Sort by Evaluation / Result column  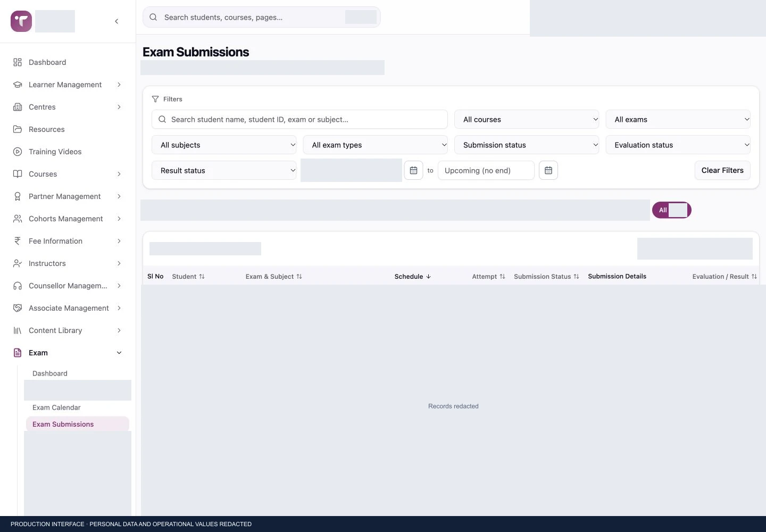[725, 277]
